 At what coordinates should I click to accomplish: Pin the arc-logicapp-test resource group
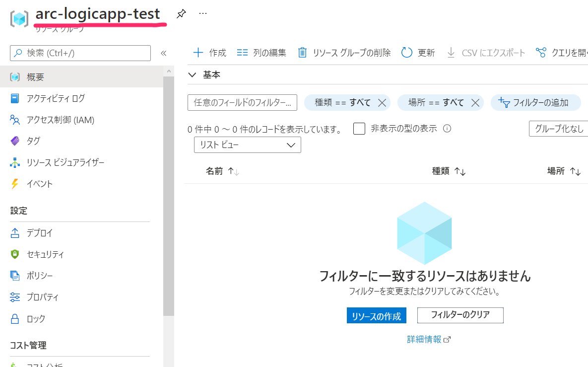tap(181, 14)
